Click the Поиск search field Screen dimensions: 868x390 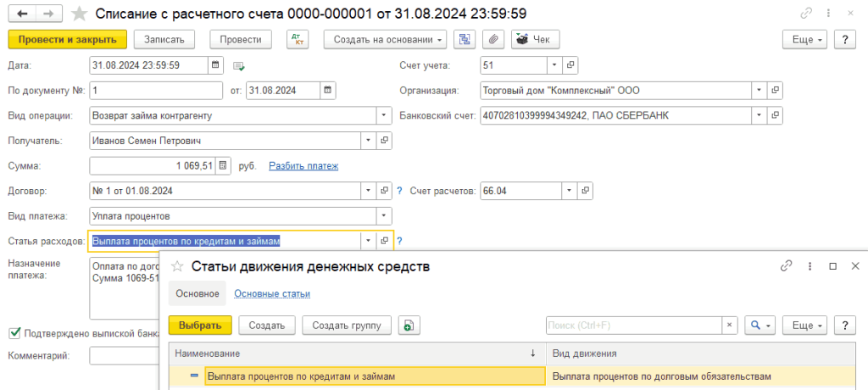pyautogui.click(x=634, y=326)
